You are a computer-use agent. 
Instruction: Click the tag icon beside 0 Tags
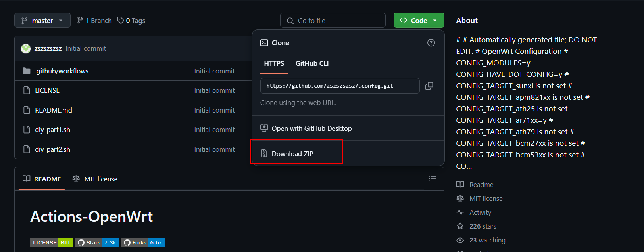[x=121, y=20]
